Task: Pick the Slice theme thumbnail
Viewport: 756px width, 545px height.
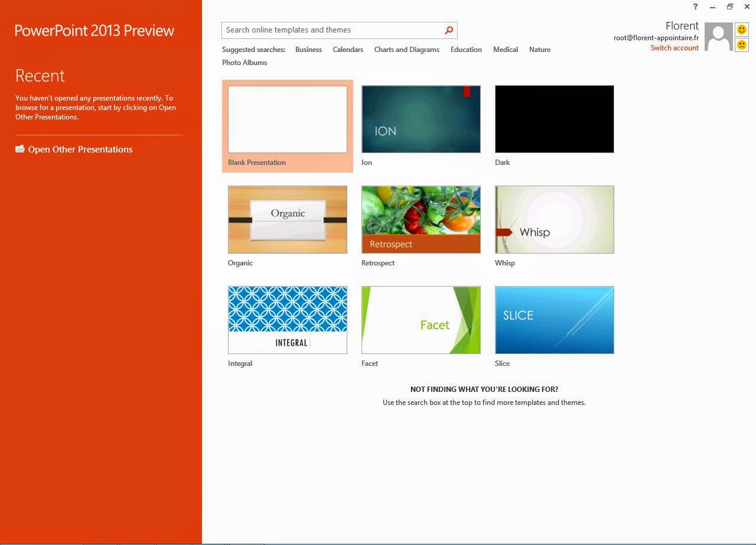Action: coord(555,320)
